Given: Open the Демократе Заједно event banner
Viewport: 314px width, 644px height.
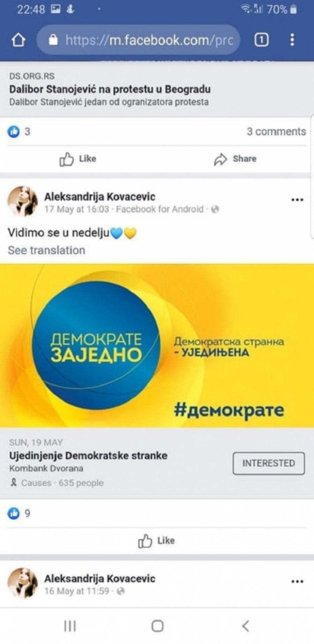Looking at the screenshot, I should tap(157, 346).
